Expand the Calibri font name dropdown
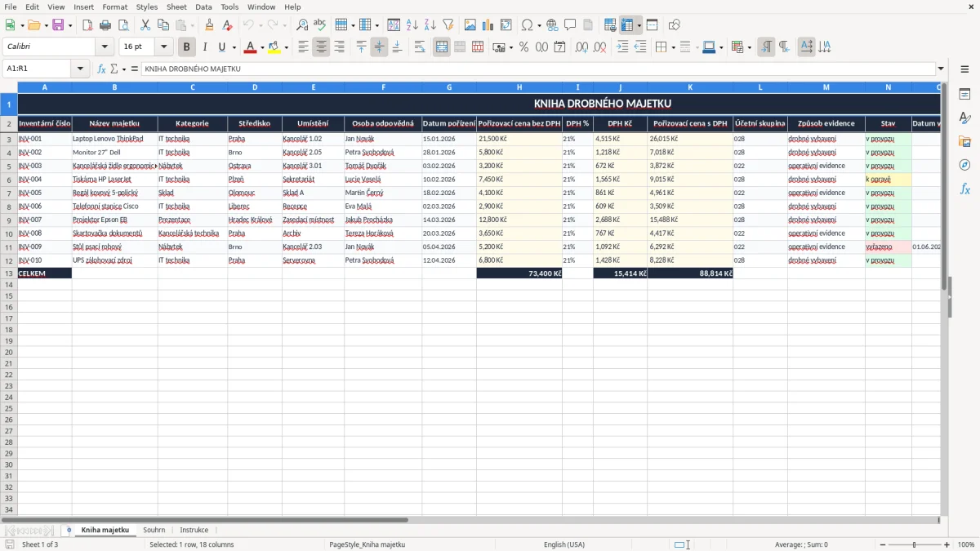 pyautogui.click(x=105, y=47)
